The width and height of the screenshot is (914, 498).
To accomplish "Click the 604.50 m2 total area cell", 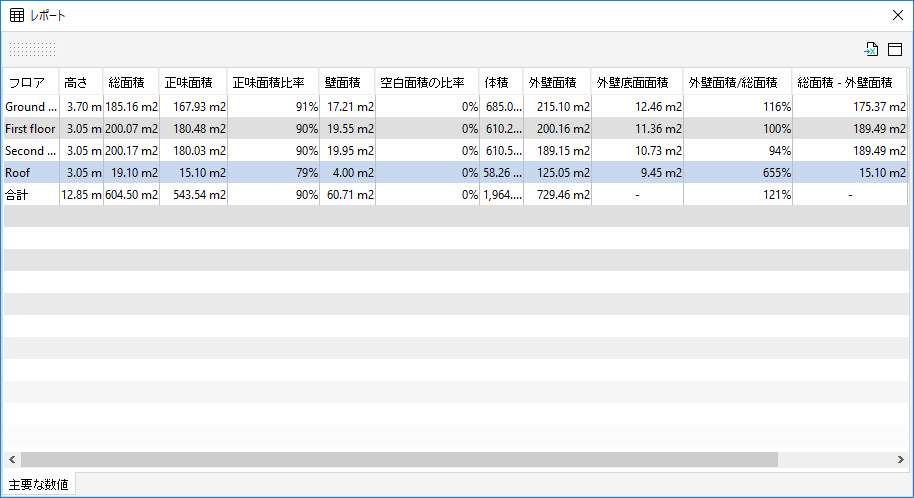I will click(131, 195).
